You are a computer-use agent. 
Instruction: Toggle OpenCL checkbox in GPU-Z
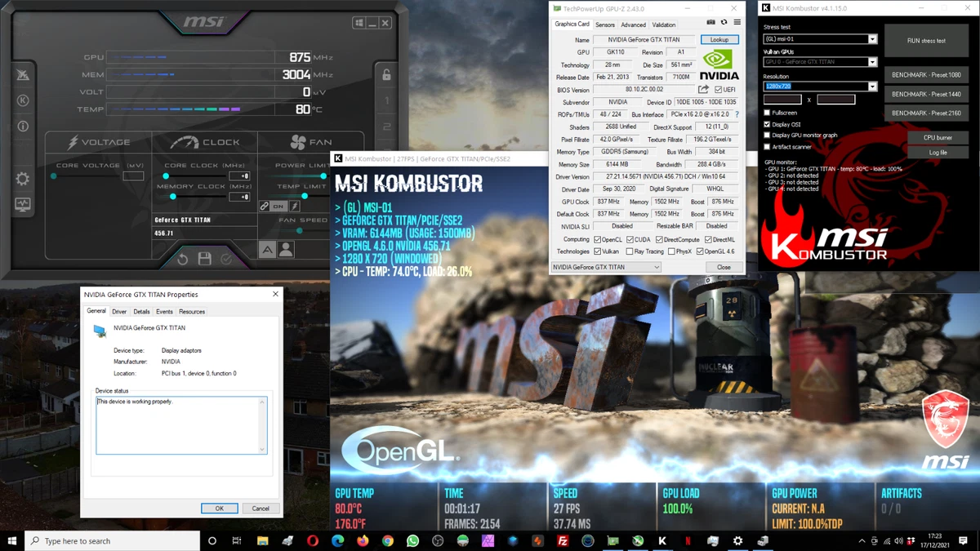(x=598, y=239)
